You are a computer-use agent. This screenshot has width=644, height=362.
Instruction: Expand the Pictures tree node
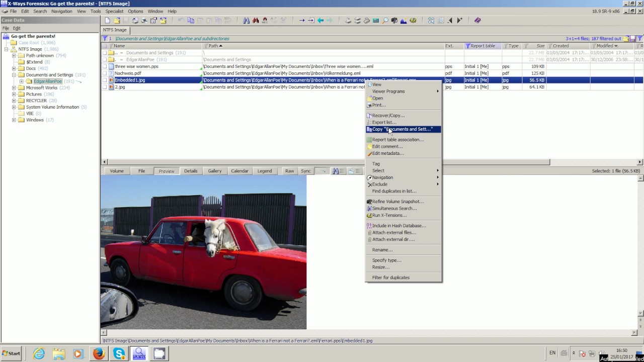(x=14, y=94)
